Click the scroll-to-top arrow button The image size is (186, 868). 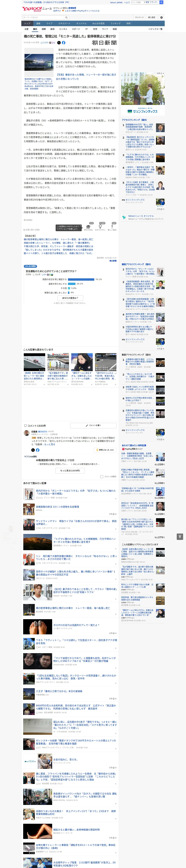[x=180, y=536]
